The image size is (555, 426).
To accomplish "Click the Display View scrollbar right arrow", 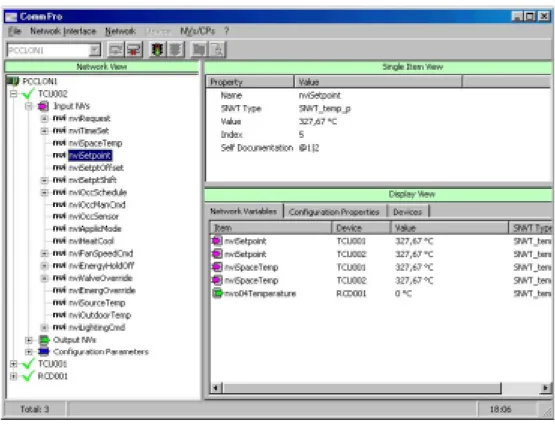I will 545,388.
